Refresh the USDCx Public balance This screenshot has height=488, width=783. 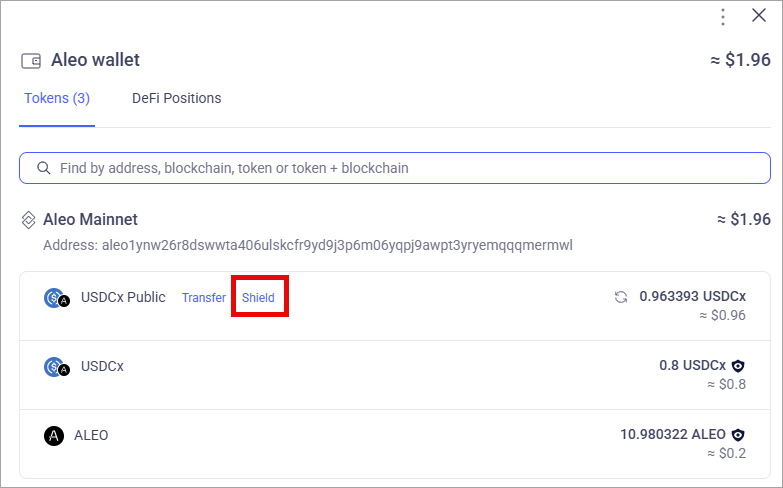(621, 297)
